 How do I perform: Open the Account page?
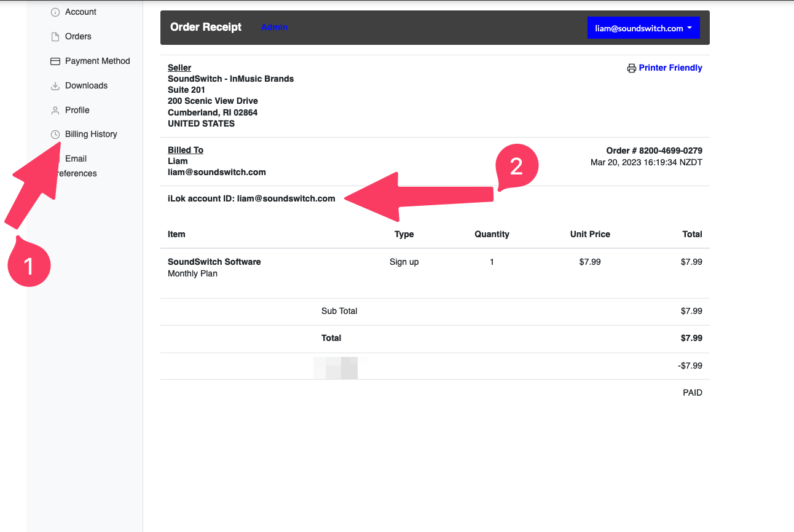pos(81,12)
